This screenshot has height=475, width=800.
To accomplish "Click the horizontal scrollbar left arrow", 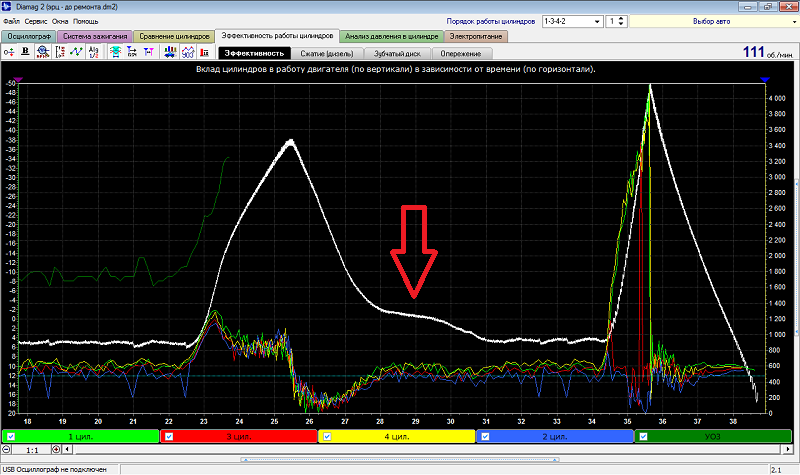I will [x=67, y=449].
